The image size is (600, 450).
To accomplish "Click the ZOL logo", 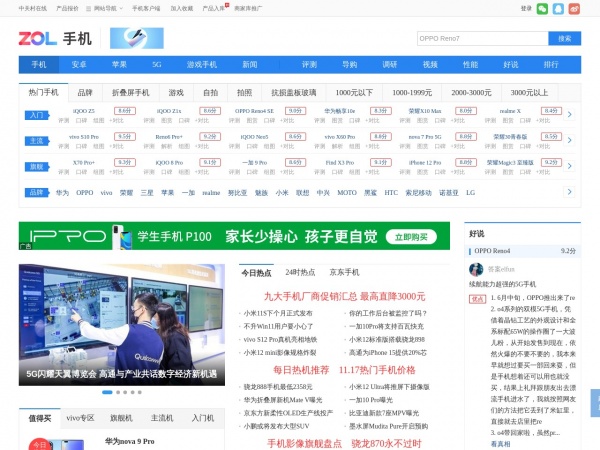I will coord(38,38).
